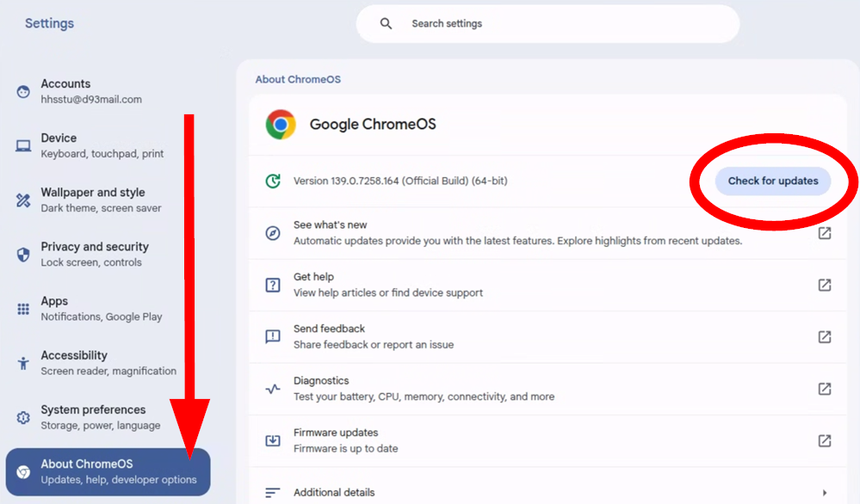Select Device in the sidebar
Image resolution: width=860 pixels, height=504 pixels.
point(102,145)
